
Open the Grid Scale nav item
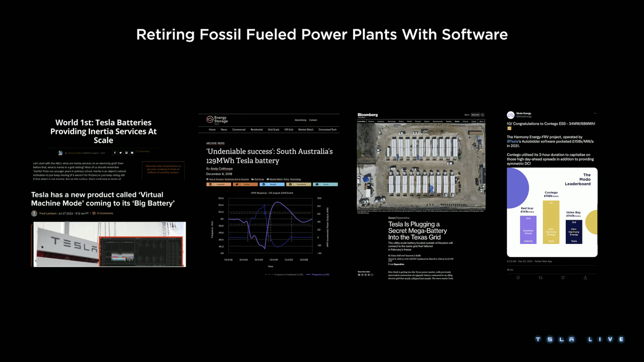coord(273,130)
